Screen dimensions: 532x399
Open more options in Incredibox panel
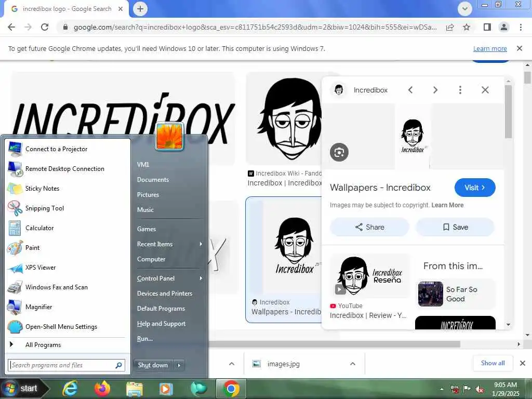460,90
